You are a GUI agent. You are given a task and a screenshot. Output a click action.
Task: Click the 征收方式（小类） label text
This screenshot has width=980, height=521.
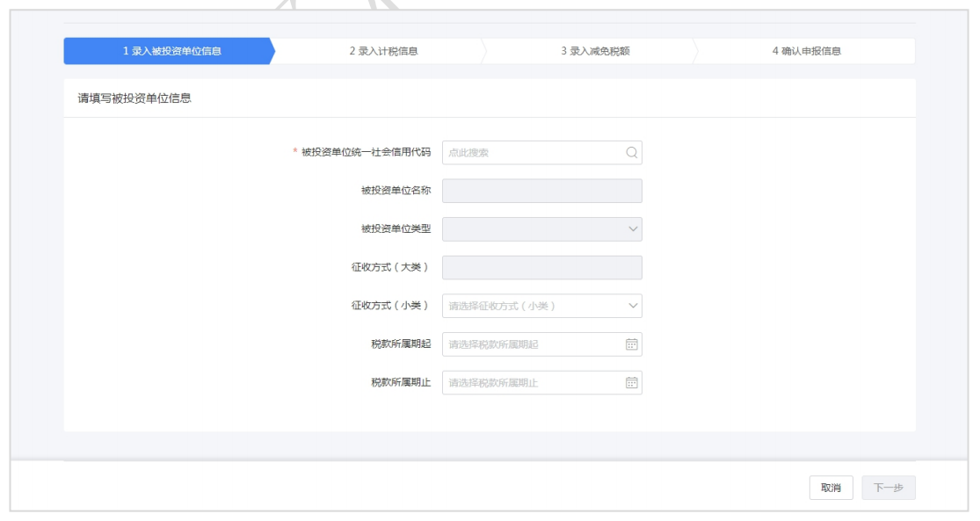point(390,306)
